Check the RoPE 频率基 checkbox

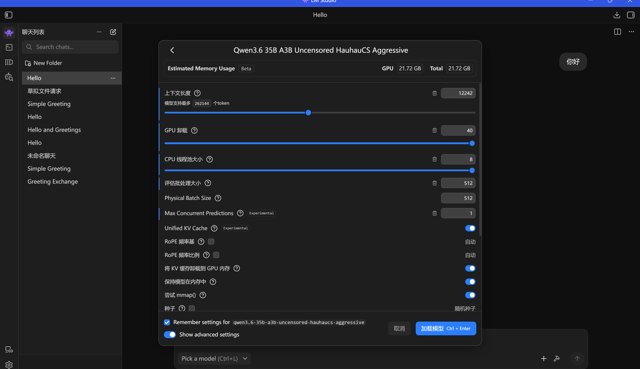pyautogui.click(x=211, y=242)
